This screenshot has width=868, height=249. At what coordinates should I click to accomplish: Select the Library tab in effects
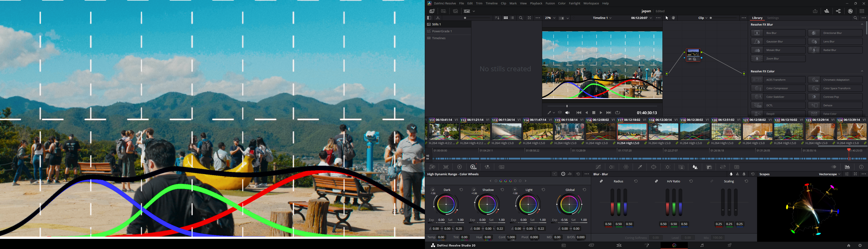(x=757, y=18)
